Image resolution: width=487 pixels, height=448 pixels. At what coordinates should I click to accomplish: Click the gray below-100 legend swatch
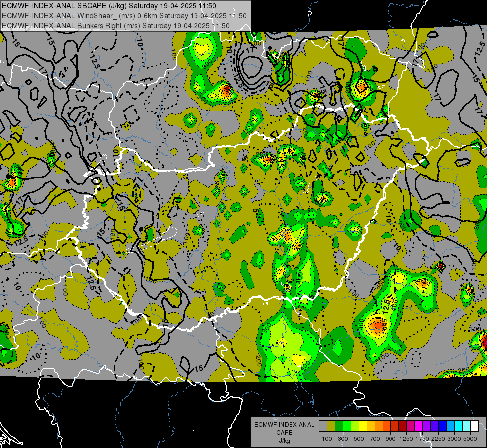[x=323, y=426]
